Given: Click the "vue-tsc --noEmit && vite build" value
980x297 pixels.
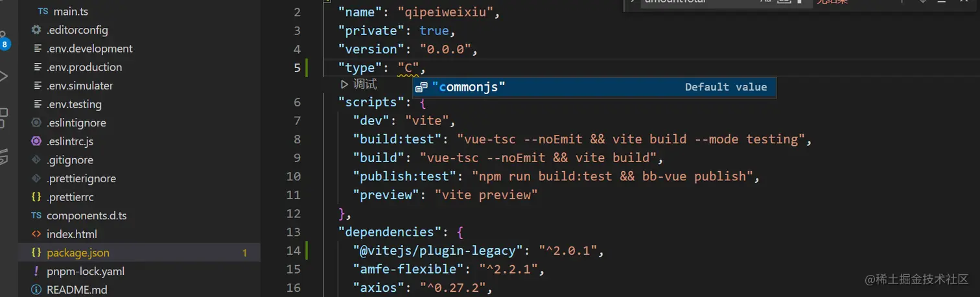Looking at the screenshot, I should 538,158.
